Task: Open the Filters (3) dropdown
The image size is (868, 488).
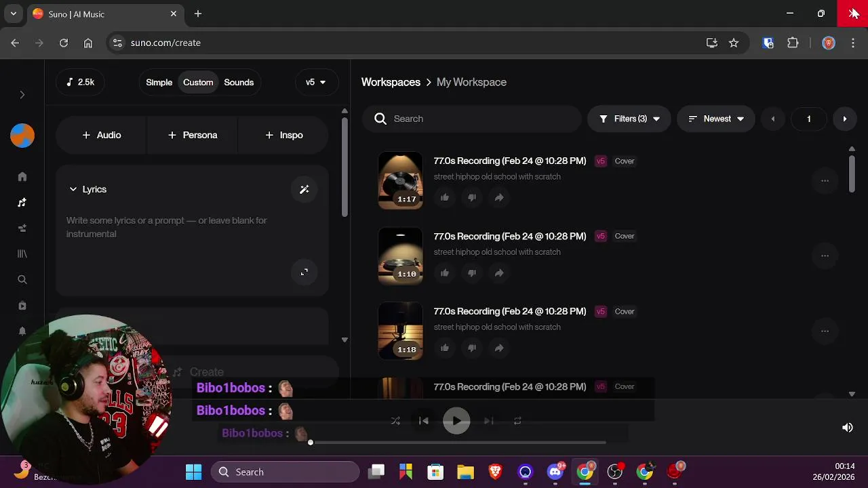Action: click(x=629, y=119)
